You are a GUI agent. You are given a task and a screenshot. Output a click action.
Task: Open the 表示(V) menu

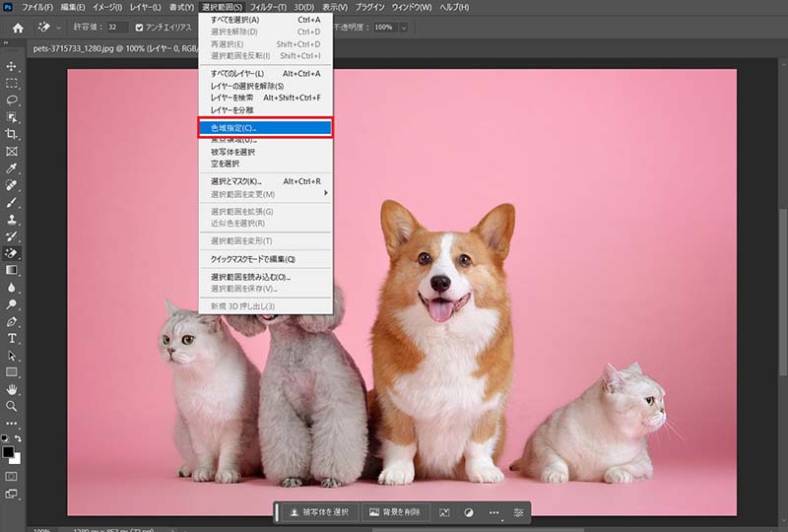pos(335,7)
